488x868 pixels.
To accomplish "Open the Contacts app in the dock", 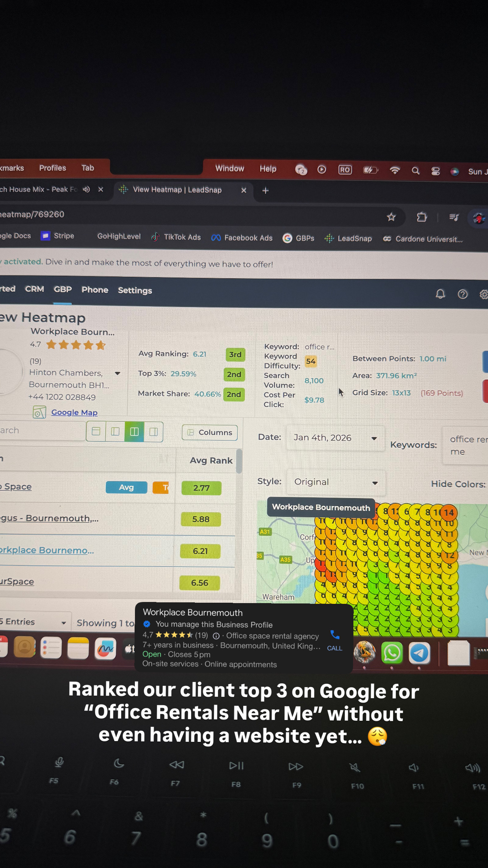I will (24, 647).
